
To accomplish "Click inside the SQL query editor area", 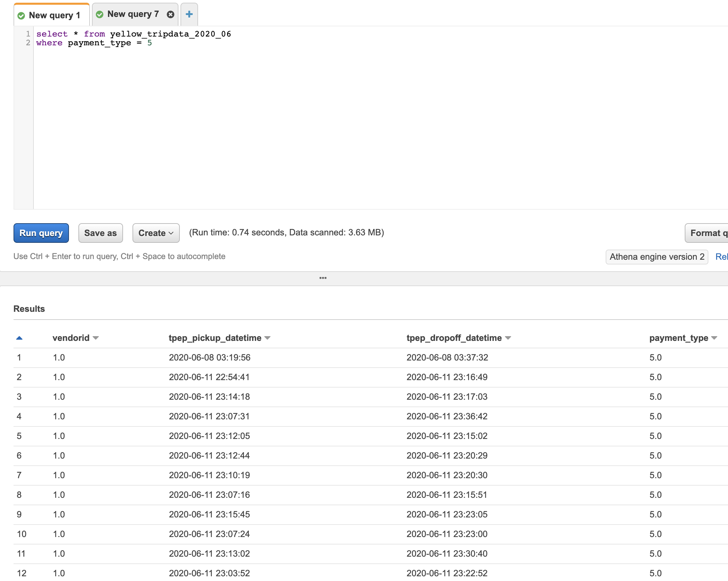I will tap(338, 118).
